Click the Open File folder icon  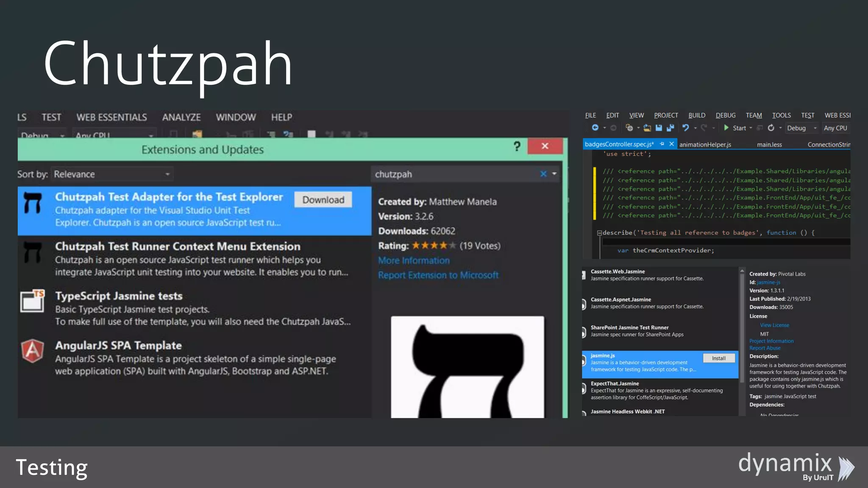point(647,128)
